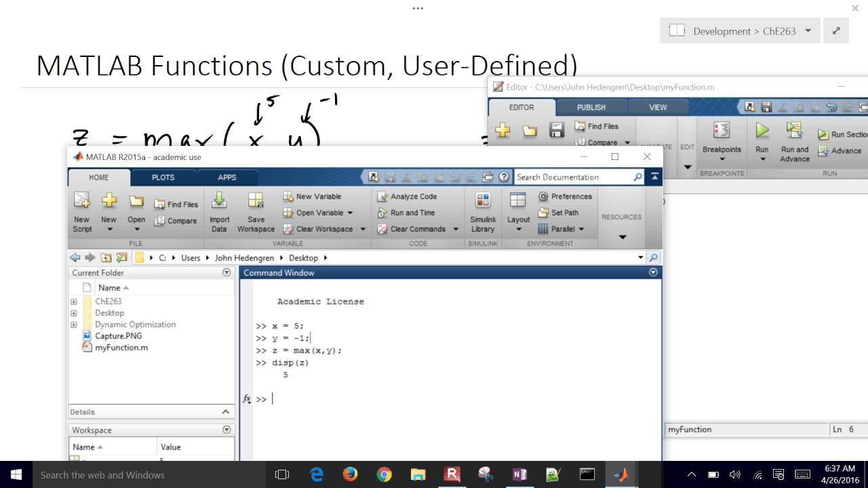Open Simulink Library
Image resolution: width=868 pixels, height=488 pixels.
[x=483, y=211]
